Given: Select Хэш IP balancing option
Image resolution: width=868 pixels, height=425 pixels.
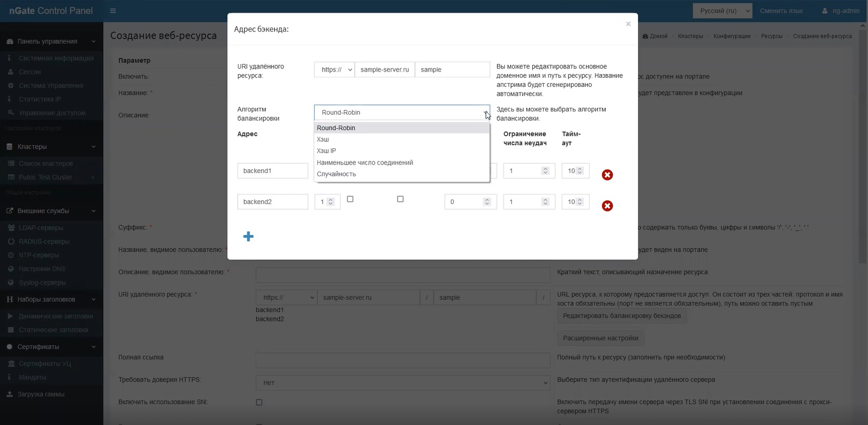Looking at the screenshot, I should pos(402,151).
